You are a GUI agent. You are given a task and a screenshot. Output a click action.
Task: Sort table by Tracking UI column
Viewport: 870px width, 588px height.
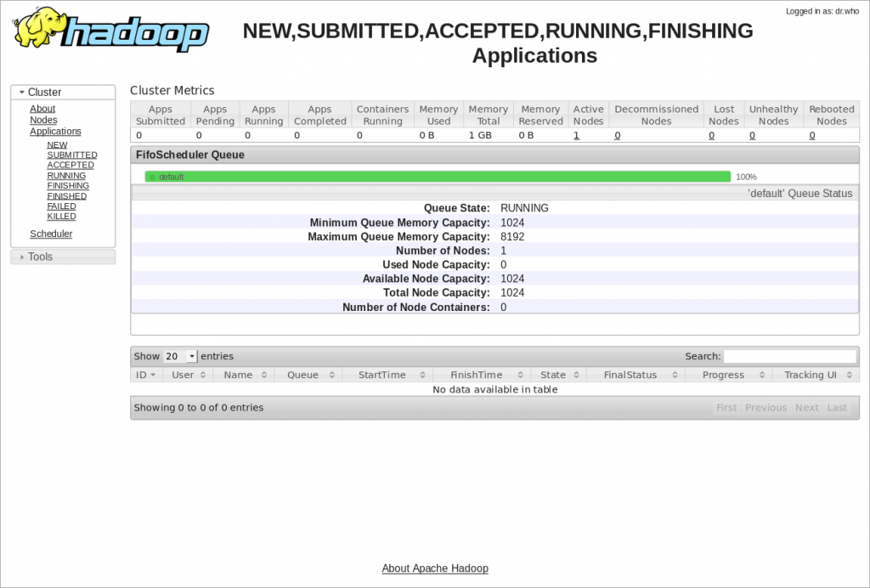click(x=816, y=375)
